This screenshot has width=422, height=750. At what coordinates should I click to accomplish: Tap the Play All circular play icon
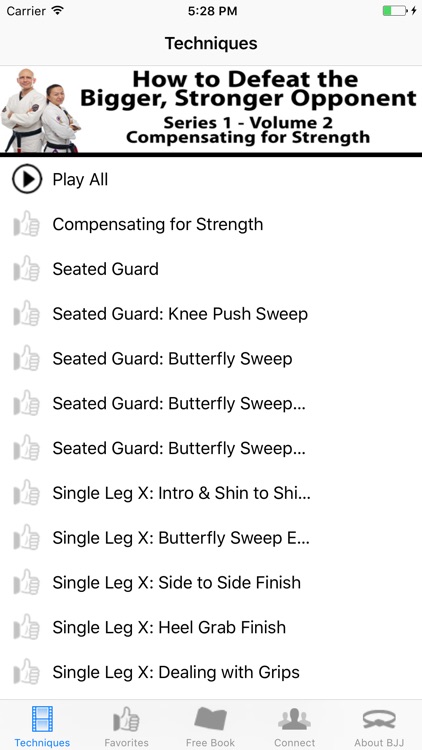point(27,179)
